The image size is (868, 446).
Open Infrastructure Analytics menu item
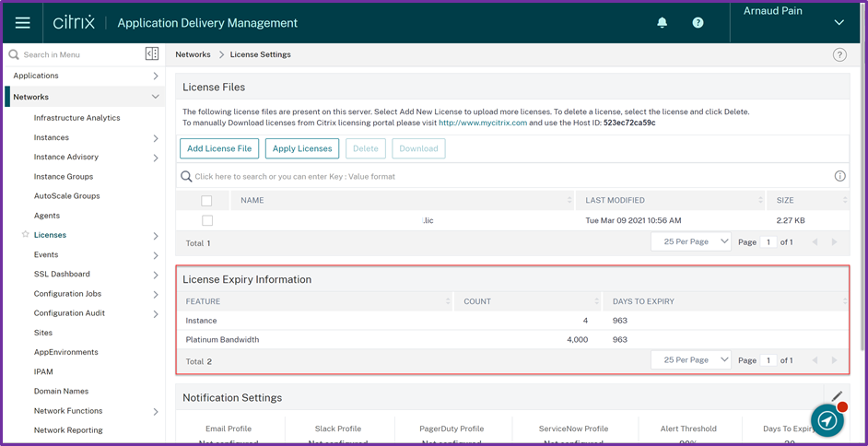76,118
